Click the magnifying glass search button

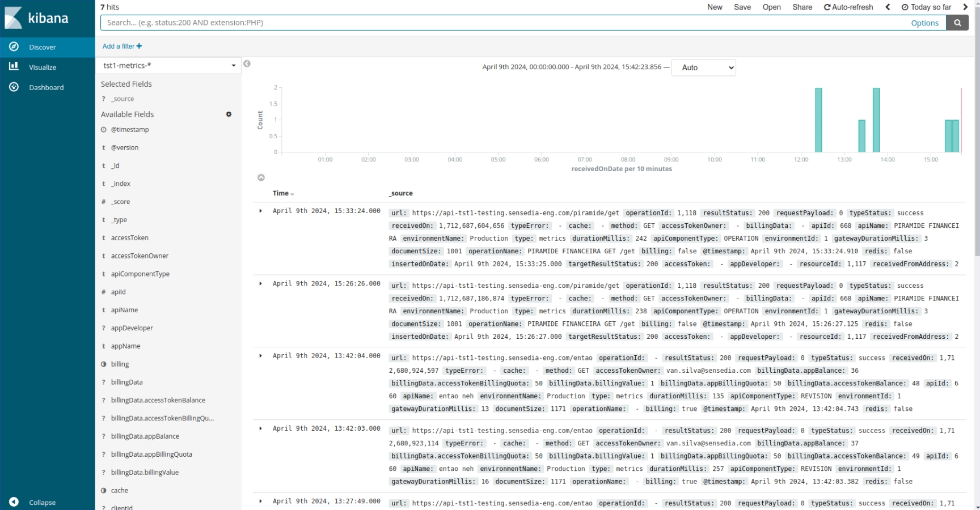(x=957, y=23)
